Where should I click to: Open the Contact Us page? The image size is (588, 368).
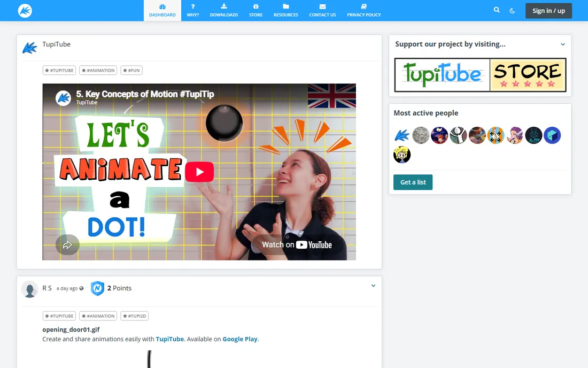(322, 11)
